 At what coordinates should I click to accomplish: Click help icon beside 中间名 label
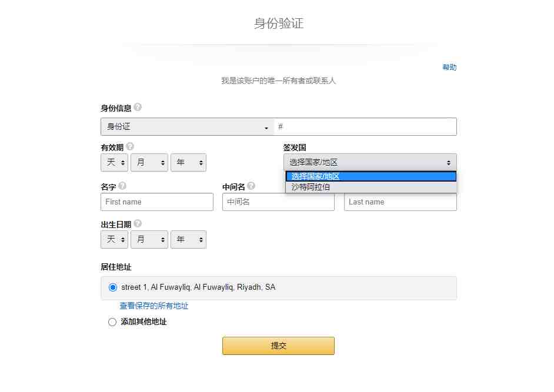[251, 186]
